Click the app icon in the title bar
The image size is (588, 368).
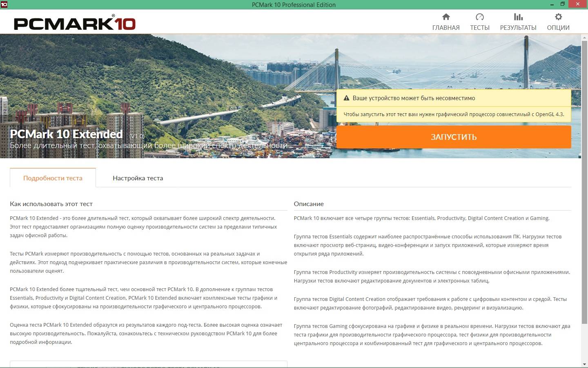(4, 4)
